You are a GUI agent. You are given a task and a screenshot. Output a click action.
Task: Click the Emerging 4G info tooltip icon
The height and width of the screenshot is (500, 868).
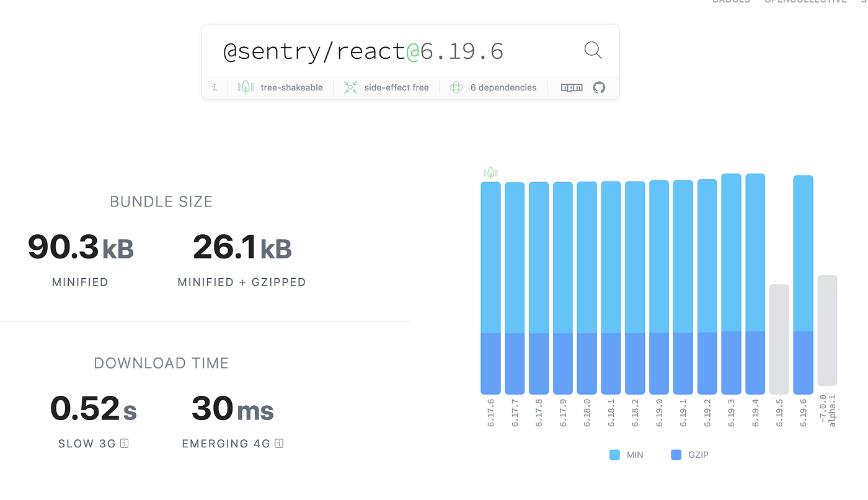tap(279, 444)
